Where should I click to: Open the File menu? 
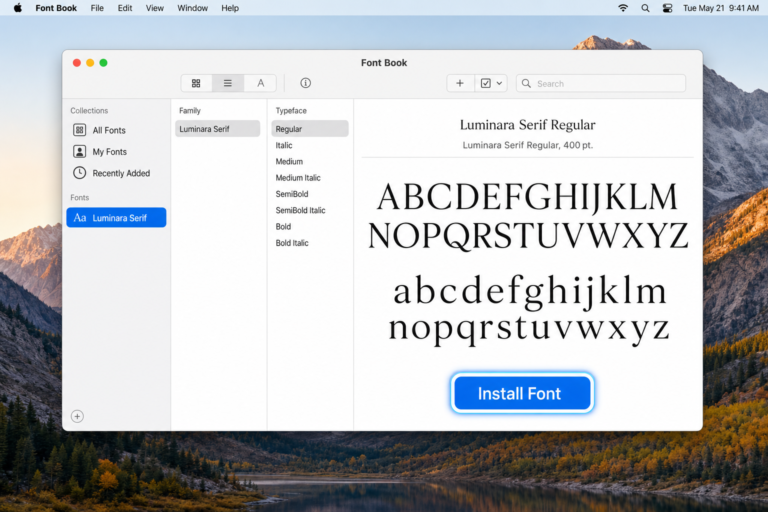[x=97, y=8]
